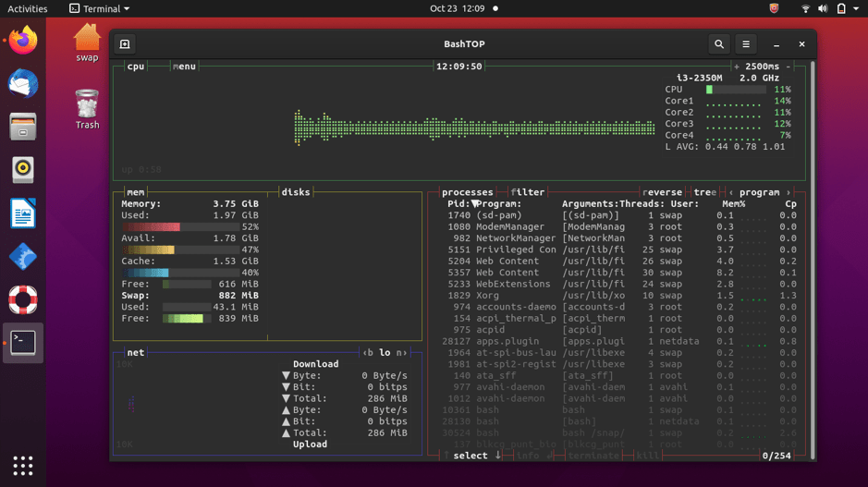Expand the Terminal app menu in the top bar
This screenshot has height=487, width=868.
100,8
